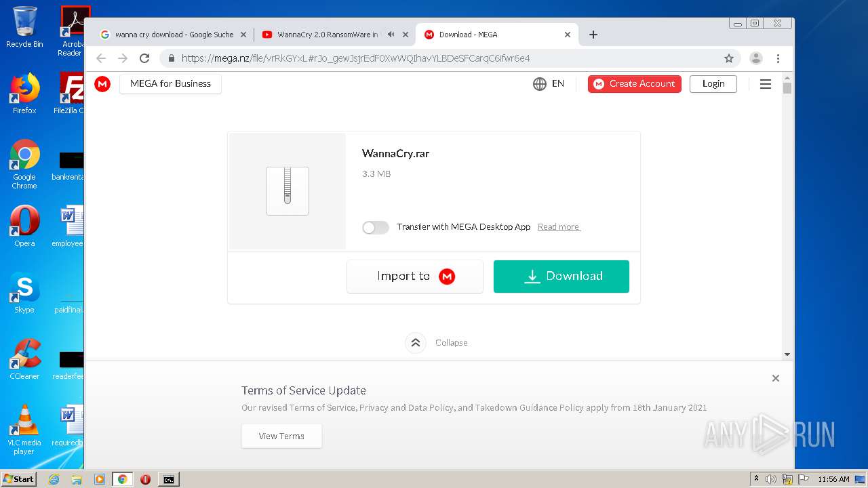Click the volume speaker tray icon
This screenshot has height=488, width=868.
coord(771,479)
